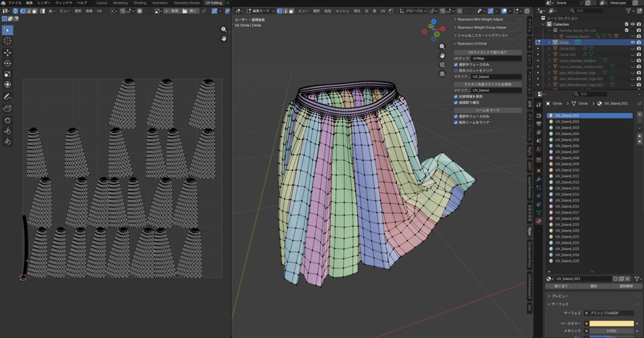Select the Annotate tool in UV toolbar
The image size is (644, 338).
[x=8, y=97]
